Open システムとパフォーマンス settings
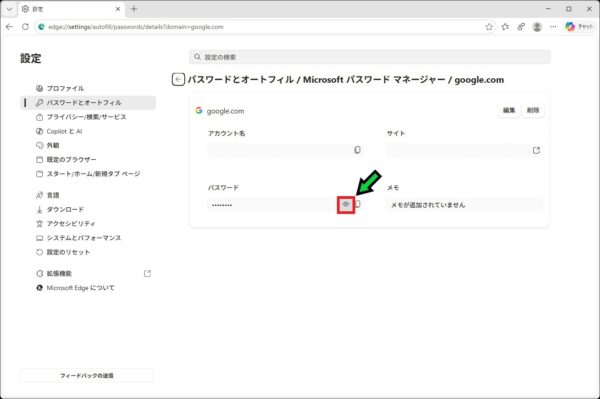Screen dimensions: 600x399 click(88, 238)
